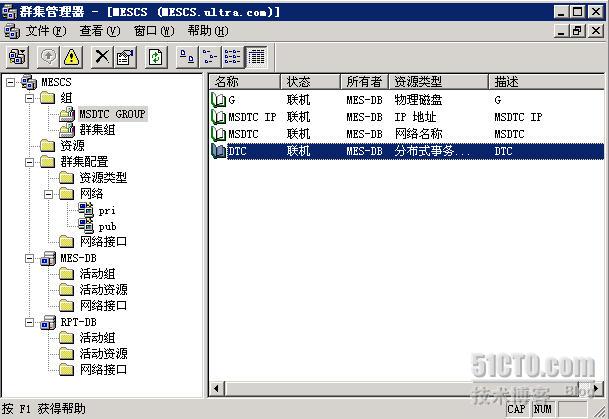Select the pub network in tree
Screen dimensions: 609x419
coord(107,226)
